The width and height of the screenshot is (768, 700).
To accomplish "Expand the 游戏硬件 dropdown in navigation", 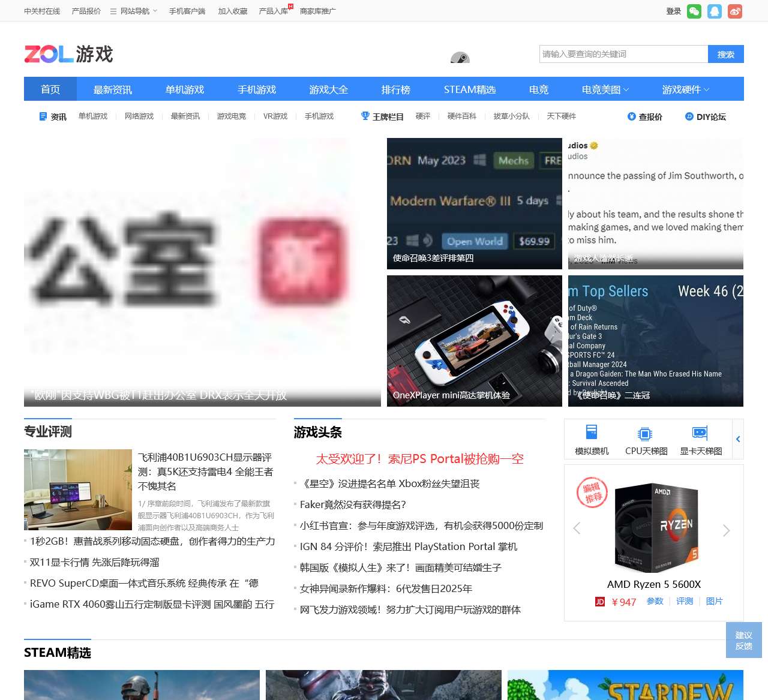I will 685,89.
